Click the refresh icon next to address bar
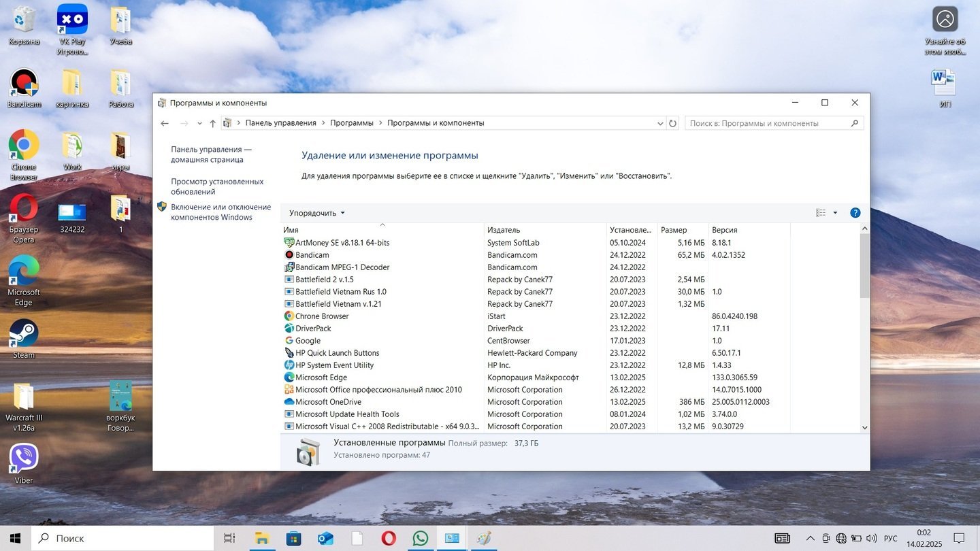This screenshot has height=551, width=980. pyautogui.click(x=673, y=123)
